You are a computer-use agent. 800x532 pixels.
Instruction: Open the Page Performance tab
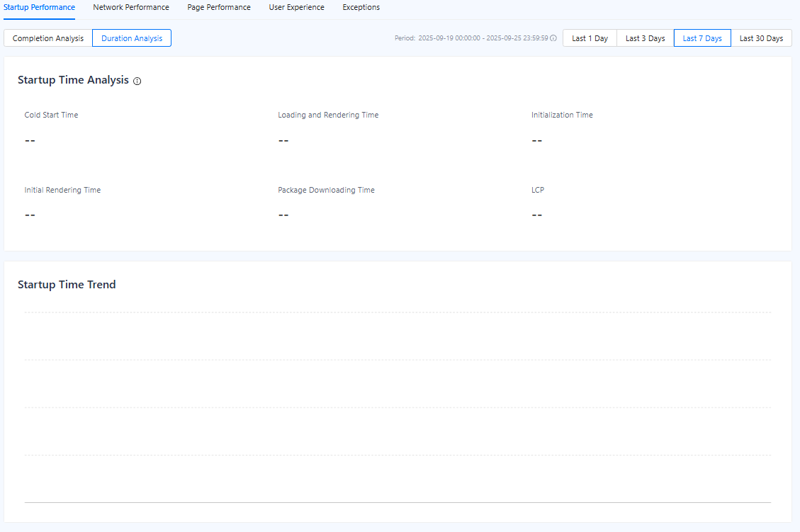tap(219, 8)
